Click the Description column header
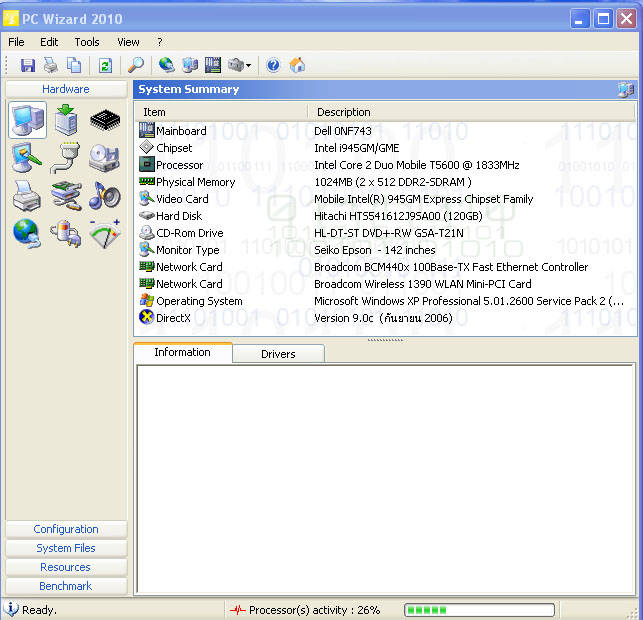The image size is (643, 620). 344,112
